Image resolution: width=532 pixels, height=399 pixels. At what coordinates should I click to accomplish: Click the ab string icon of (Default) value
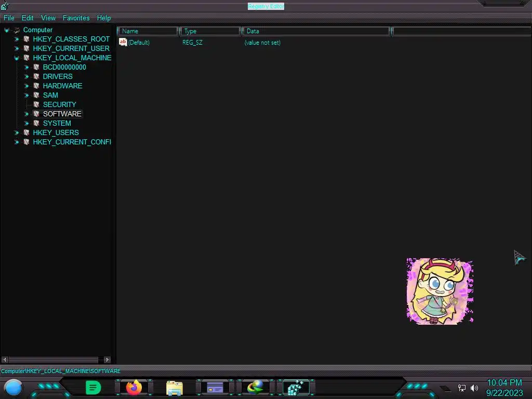pos(123,42)
